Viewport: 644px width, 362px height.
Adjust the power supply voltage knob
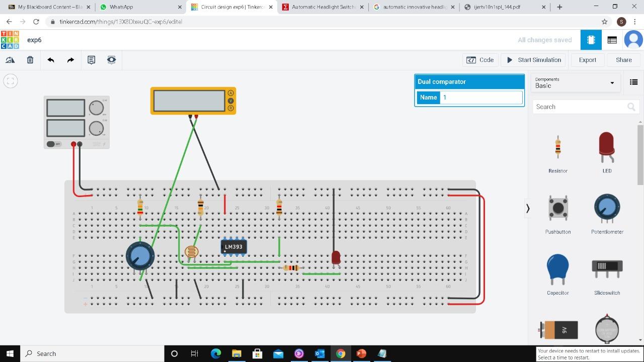pos(96,107)
